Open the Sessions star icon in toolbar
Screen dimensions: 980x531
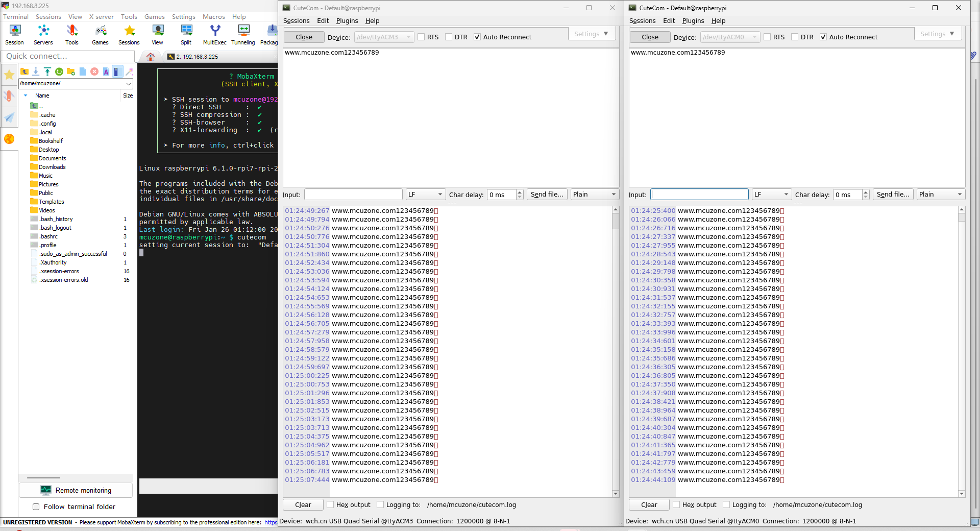point(129,35)
